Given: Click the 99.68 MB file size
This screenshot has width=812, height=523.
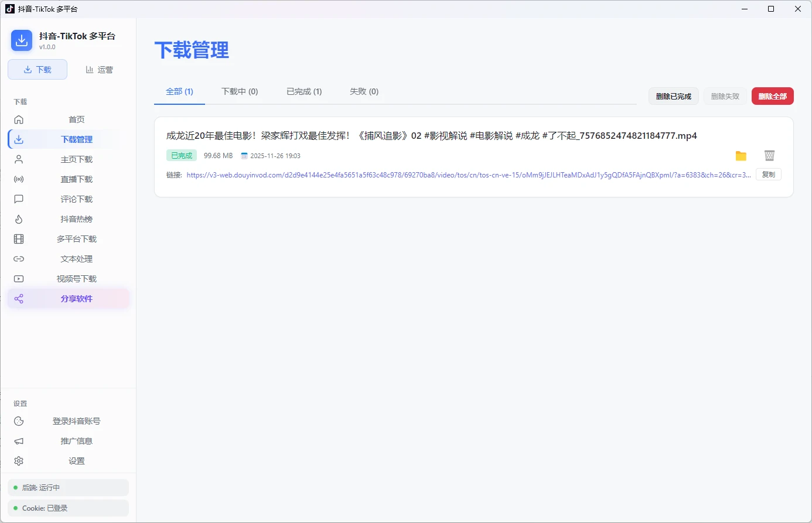Looking at the screenshot, I should 218,156.
